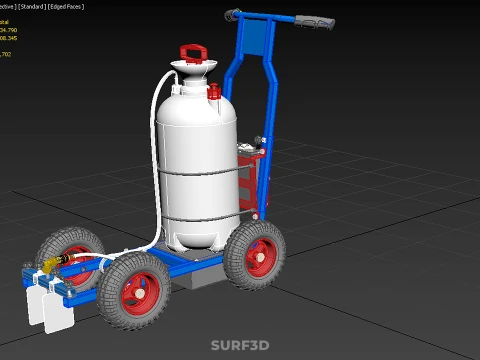Select the grey rubber handlebar grip
Image resolution: width=480 pixels, height=360 pixels.
[314, 23]
